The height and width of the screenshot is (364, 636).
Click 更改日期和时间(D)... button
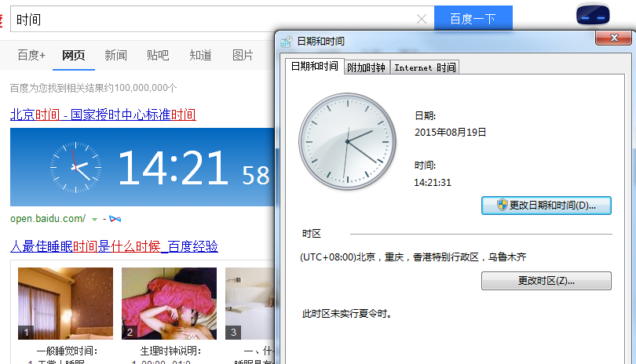(546, 206)
